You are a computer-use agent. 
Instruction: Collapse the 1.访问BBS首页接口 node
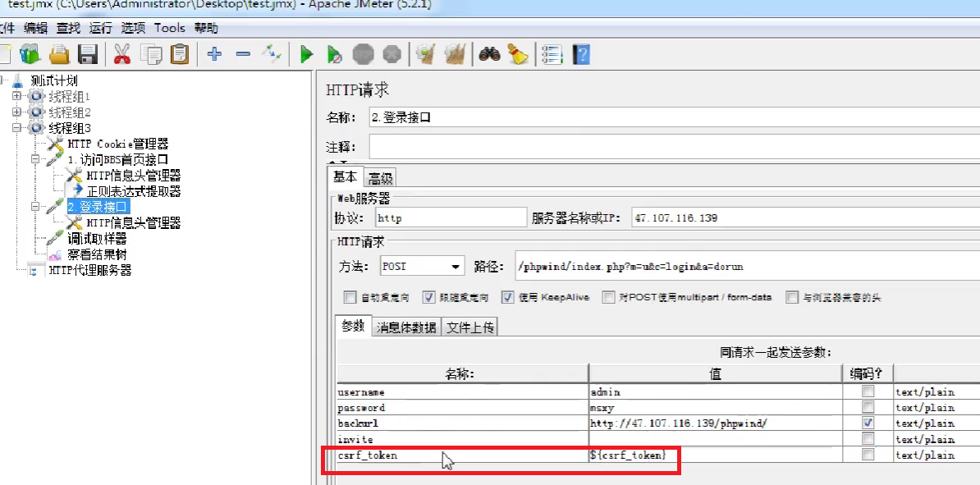pyautogui.click(x=35, y=159)
